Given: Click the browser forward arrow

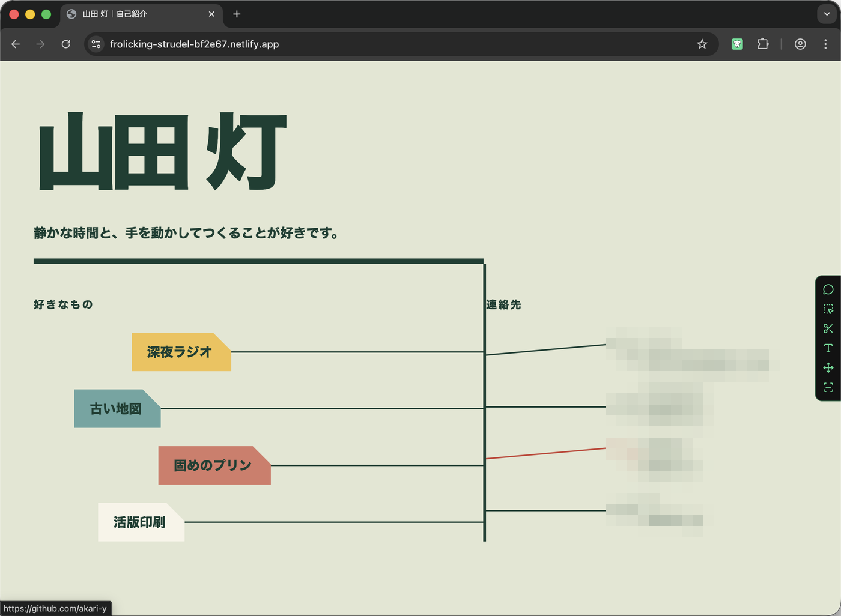Looking at the screenshot, I should tap(41, 44).
